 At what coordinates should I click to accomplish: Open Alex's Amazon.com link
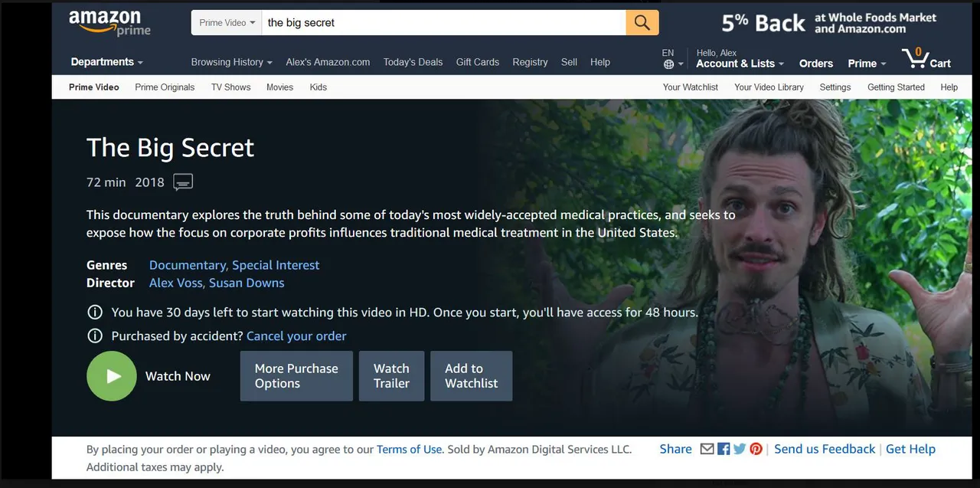pos(328,62)
